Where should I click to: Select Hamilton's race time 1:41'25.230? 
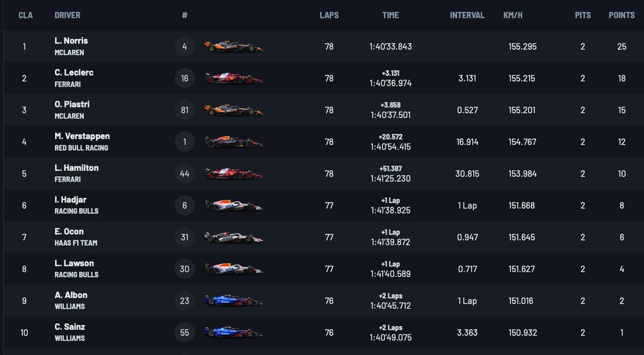[390, 178]
